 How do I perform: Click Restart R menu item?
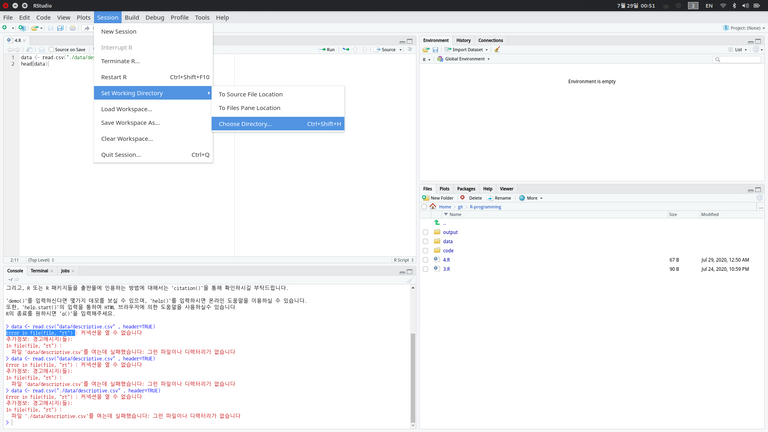click(153, 77)
